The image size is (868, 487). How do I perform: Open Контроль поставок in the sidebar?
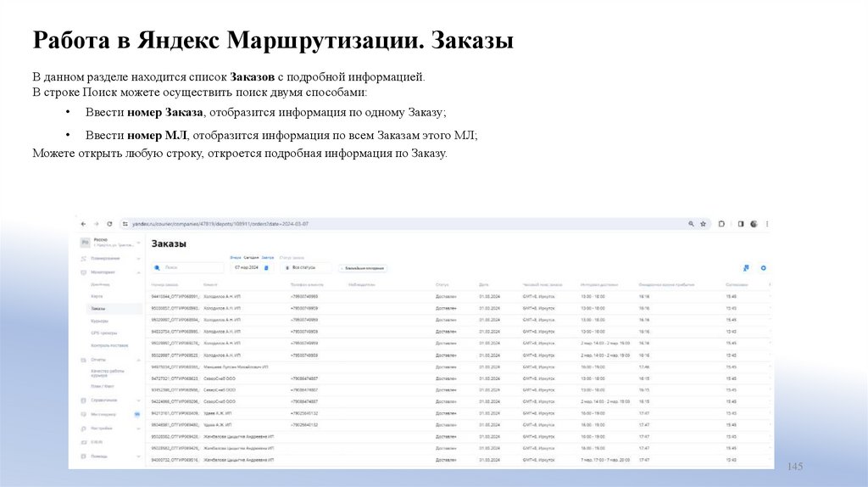point(109,345)
